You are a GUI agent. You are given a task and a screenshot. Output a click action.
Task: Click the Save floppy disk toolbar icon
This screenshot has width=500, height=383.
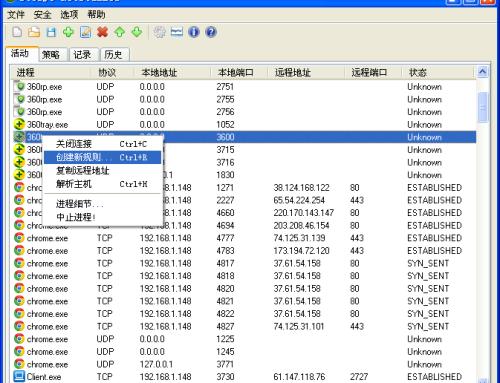(51, 32)
